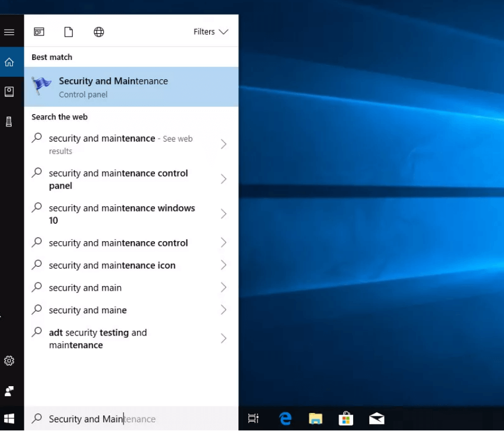This screenshot has height=431, width=504.
Task: Open the Devices icon in sidebar
Action: 9,122
